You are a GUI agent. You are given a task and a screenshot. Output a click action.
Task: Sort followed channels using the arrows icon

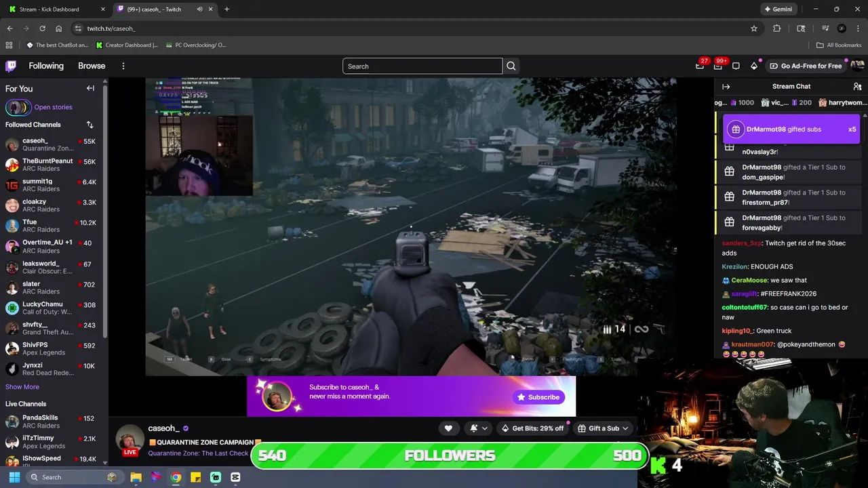pyautogui.click(x=90, y=125)
